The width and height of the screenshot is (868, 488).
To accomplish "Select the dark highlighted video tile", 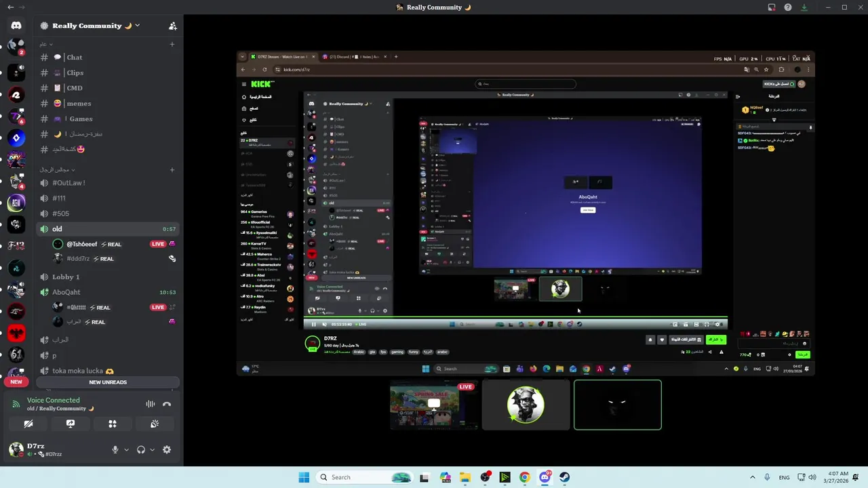I will coord(618,405).
